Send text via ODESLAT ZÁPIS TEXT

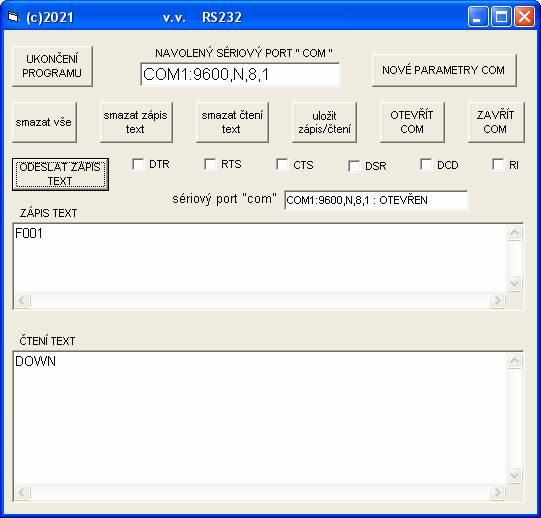coord(60,174)
